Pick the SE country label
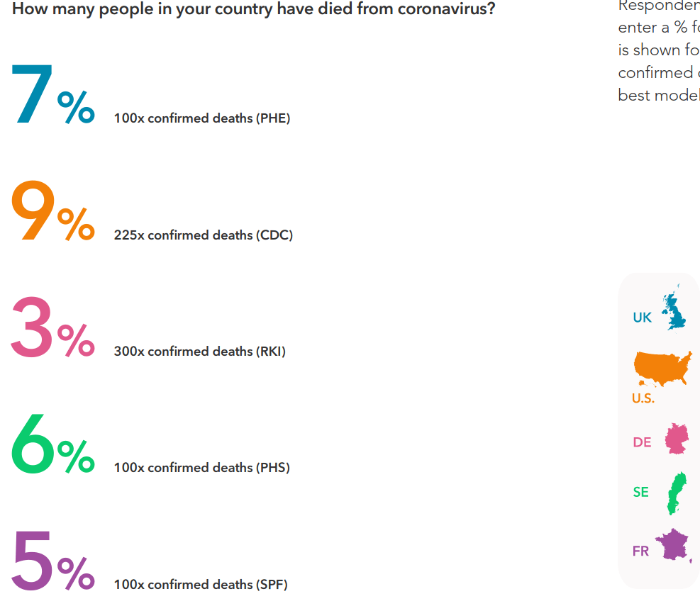The height and width of the screenshot is (606, 700). tap(641, 492)
